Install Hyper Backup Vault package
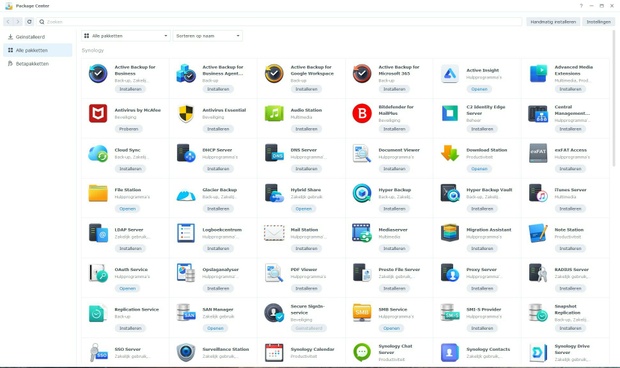 tap(482, 209)
